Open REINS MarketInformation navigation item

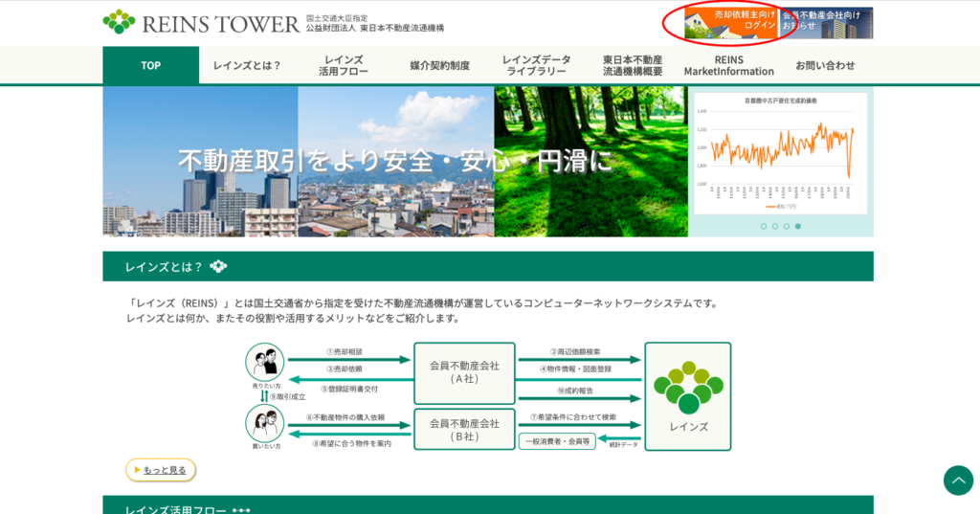pyautogui.click(x=728, y=65)
